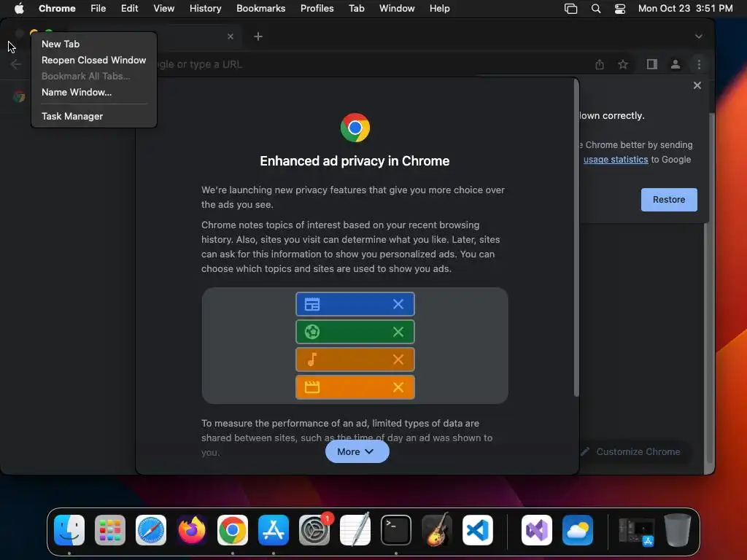The height and width of the screenshot is (560, 747).
Task: Open the cloud weather app in dock
Action: (x=578, y=530)
